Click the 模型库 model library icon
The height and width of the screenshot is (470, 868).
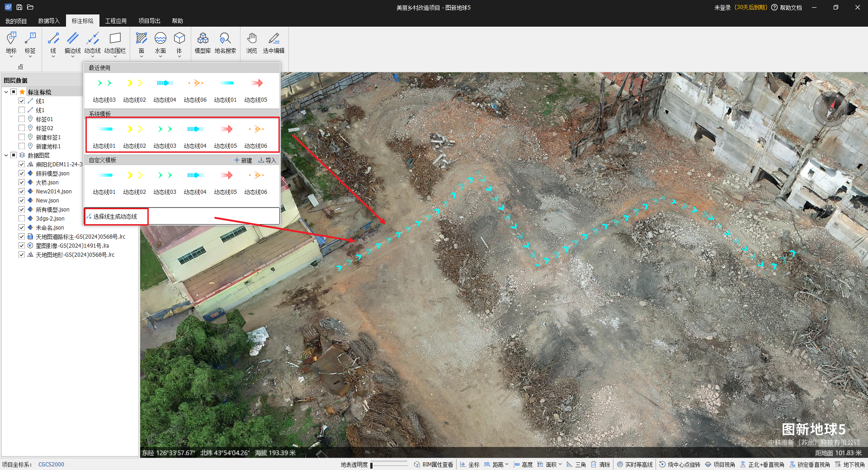(x=203, y=43)
